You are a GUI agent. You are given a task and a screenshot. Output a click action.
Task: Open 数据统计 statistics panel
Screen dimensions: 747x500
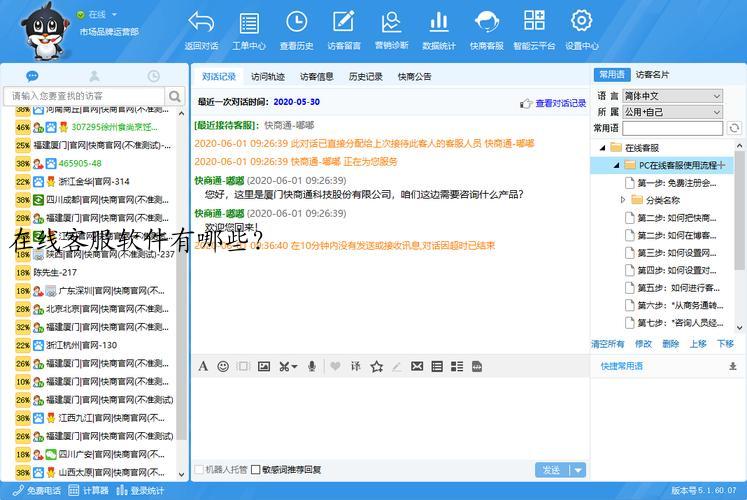(x=438, y=30)
